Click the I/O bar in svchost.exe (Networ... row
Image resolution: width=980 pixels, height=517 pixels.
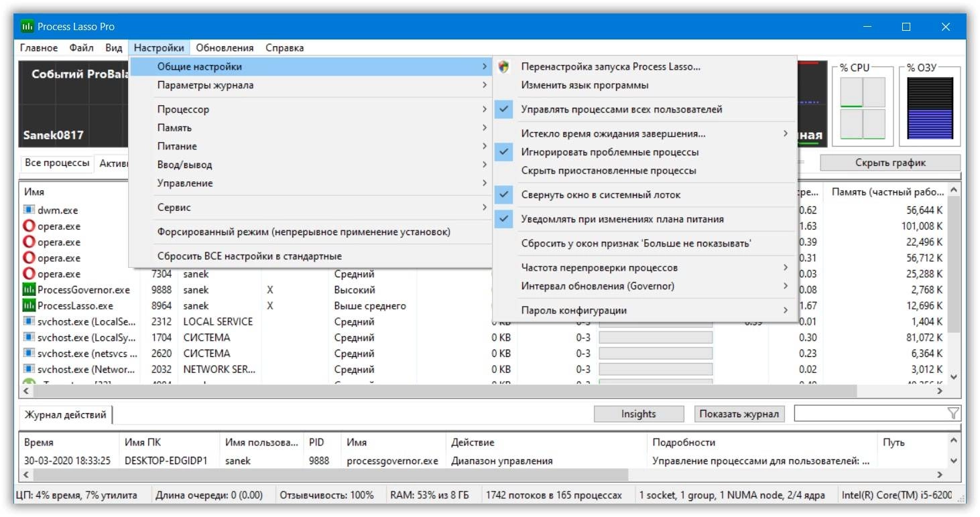pos(655,370)
